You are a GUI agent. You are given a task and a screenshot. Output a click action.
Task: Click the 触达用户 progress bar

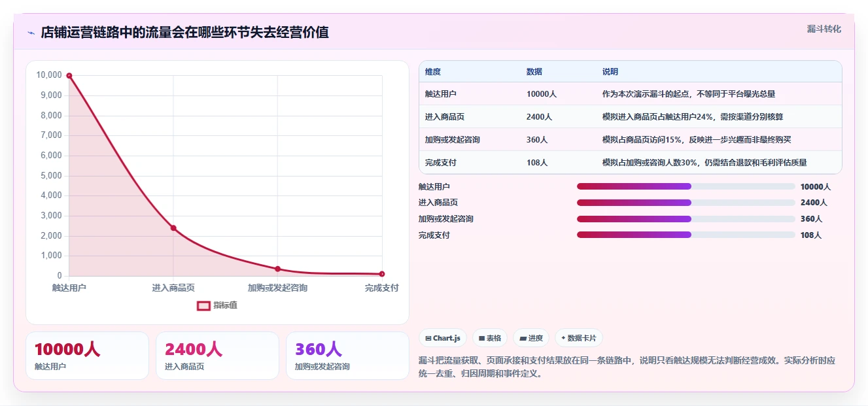686,186
